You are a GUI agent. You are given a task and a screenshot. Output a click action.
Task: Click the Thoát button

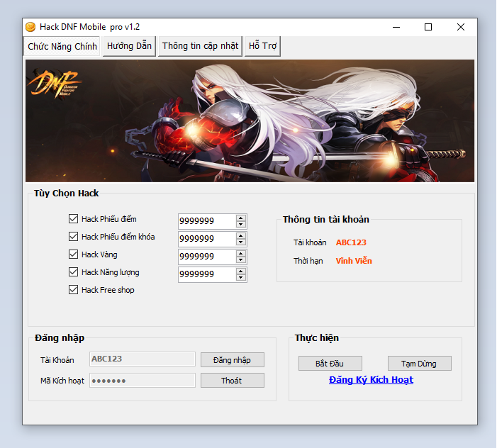click(x=232, y=381)
